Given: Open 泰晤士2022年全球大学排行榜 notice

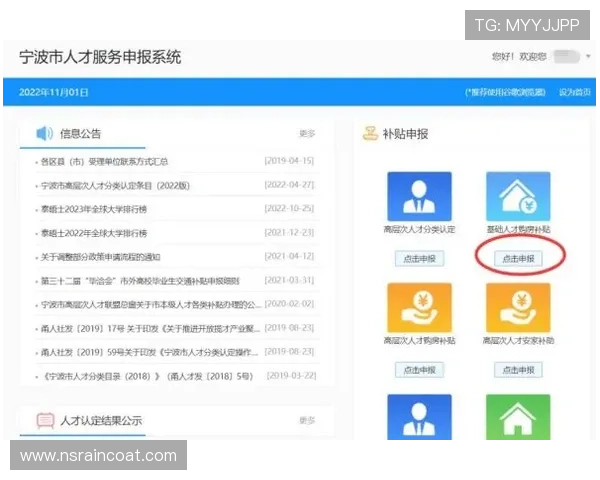Looking at the screenshot, I should point(94,233).
